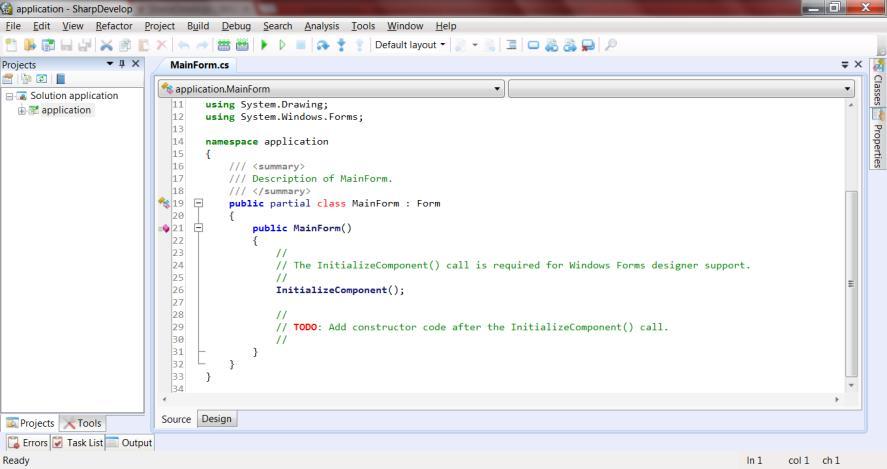Click the Toggle Bookmark toolbar icon

coord(533,45)
